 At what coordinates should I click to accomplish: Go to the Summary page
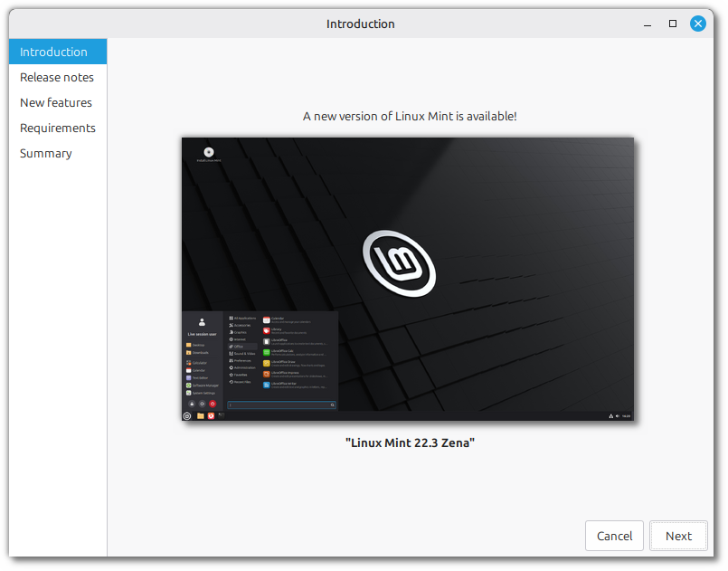tap(45, 153)
